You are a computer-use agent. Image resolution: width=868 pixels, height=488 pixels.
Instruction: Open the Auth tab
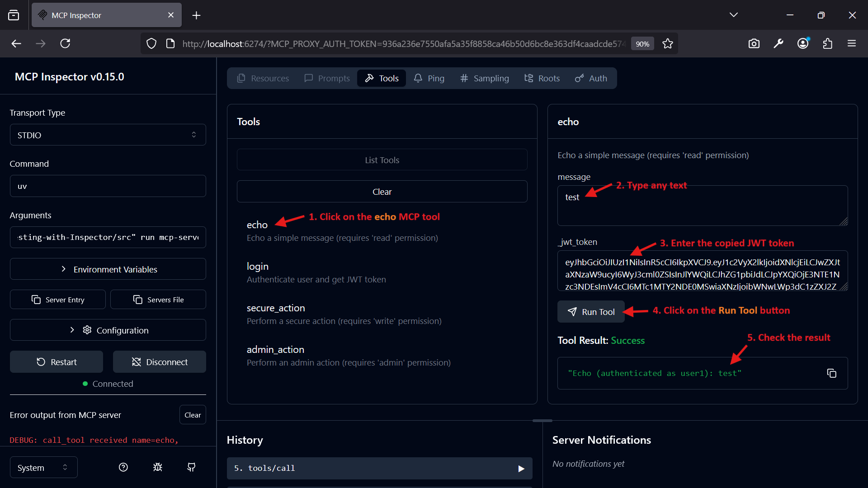pyautogui.click(x=591, y=78)
